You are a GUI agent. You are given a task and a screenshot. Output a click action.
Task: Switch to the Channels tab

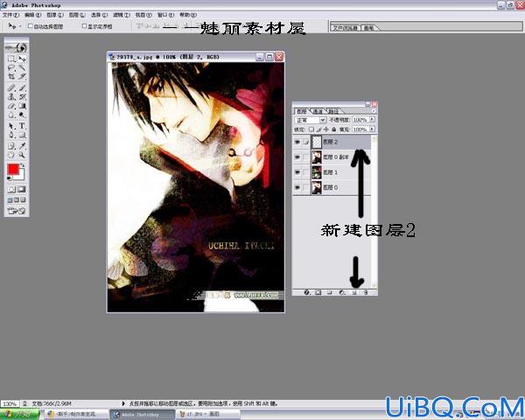[x=318, y=111]
